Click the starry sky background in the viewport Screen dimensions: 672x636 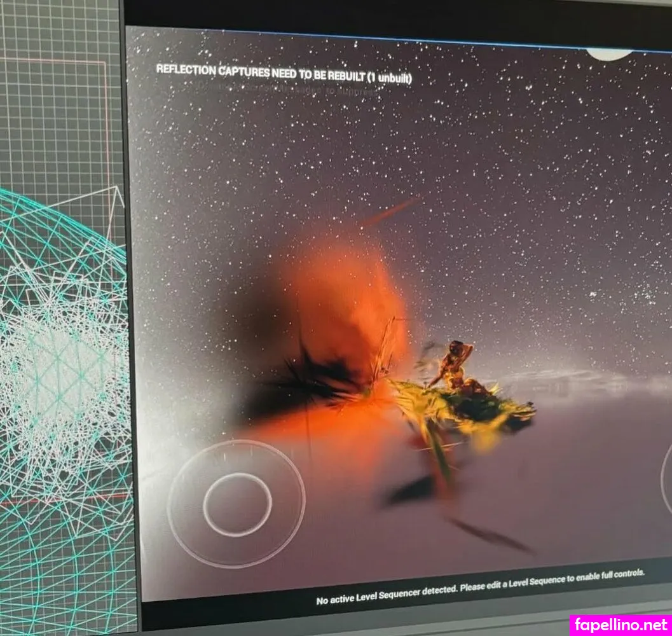509,159
